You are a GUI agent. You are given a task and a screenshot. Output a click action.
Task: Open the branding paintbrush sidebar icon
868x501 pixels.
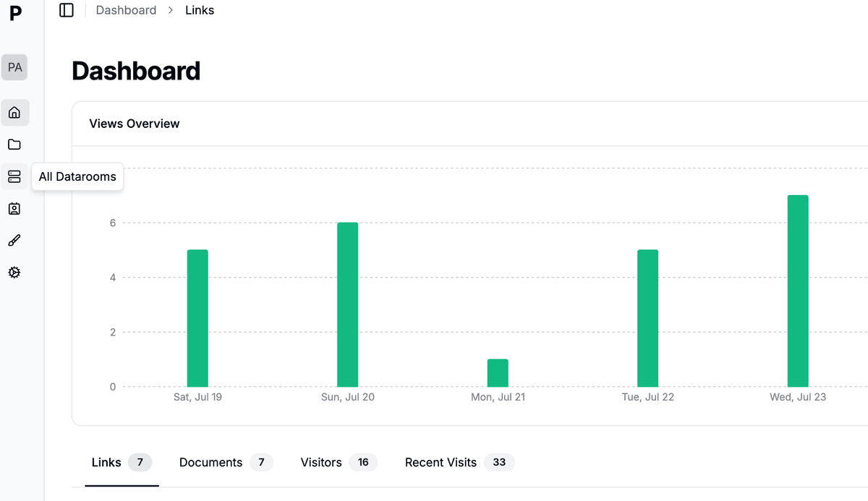coord(14,241)
